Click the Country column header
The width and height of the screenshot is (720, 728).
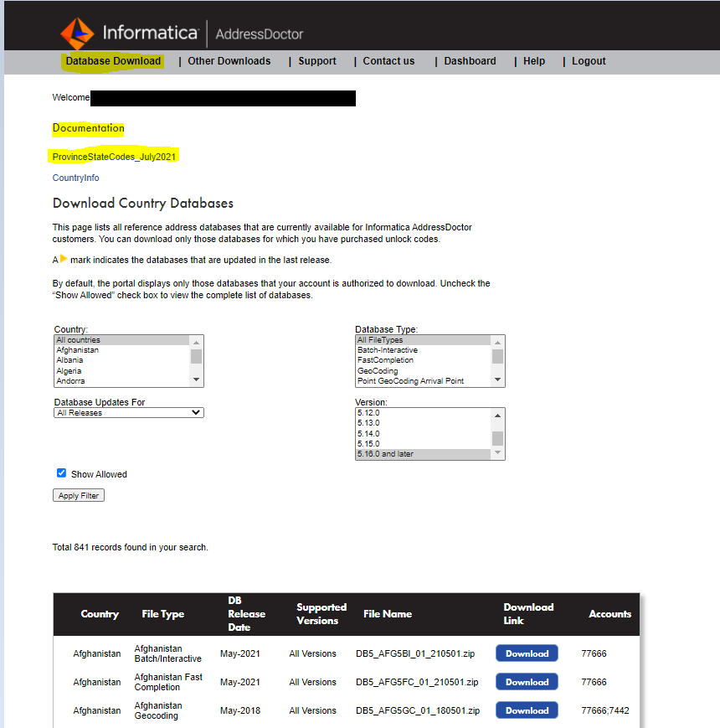pos(100,614)
